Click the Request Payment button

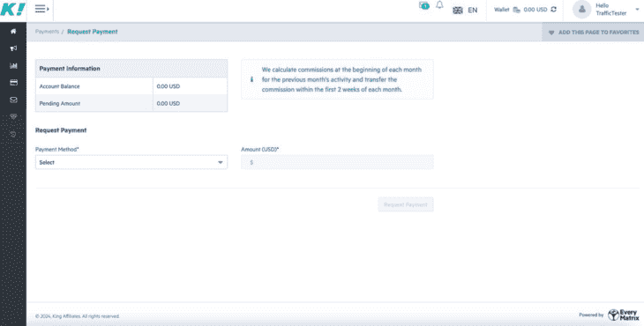(x=406, y=204)
